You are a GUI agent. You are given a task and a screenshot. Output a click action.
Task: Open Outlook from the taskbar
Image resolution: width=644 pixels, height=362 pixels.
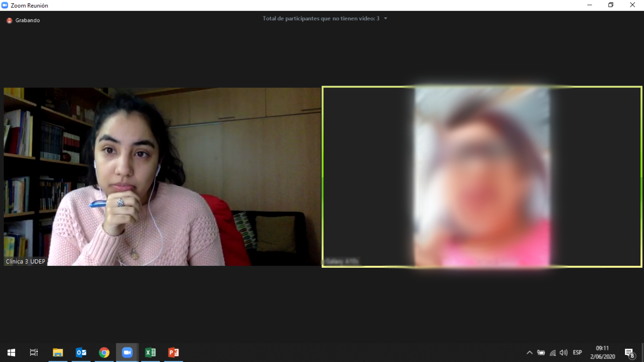[81, 352]
